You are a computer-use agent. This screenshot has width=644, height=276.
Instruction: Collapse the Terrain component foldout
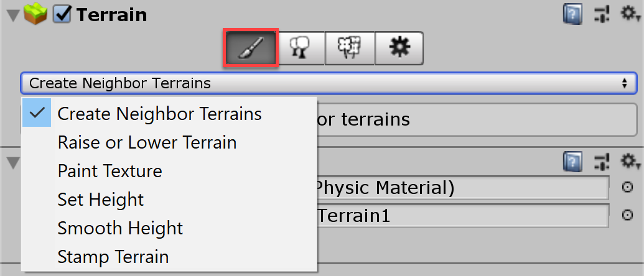[11, 15]
